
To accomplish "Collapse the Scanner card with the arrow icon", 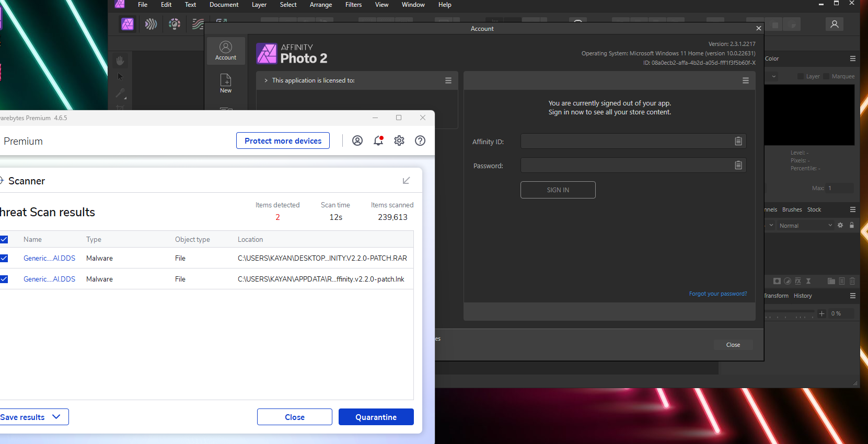I will click(406, 181).
